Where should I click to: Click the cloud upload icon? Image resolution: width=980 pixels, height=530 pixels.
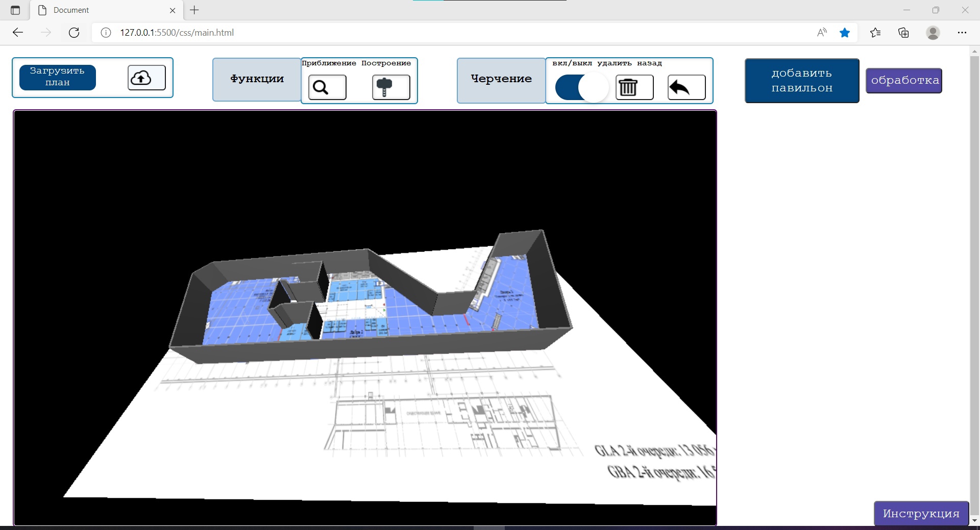(x=146, y=78)
